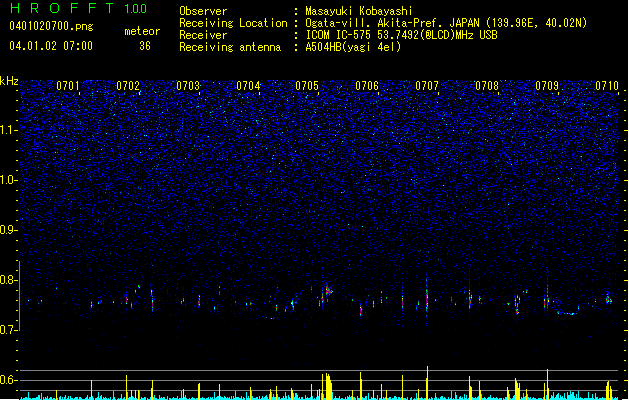Screen dimensions: 629x400
Task: Click the tall yellow power peak at 0709
Action: 547,384
